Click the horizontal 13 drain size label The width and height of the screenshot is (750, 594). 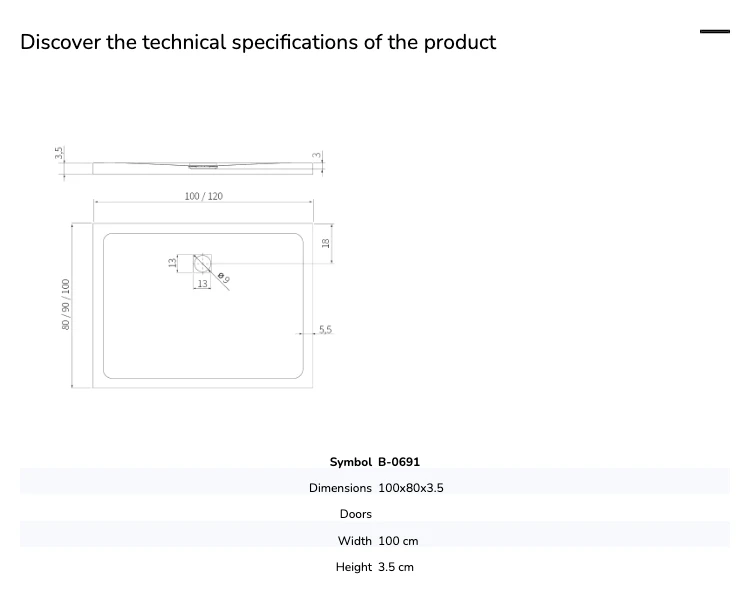pyautogui.click(x=202, y=284)
